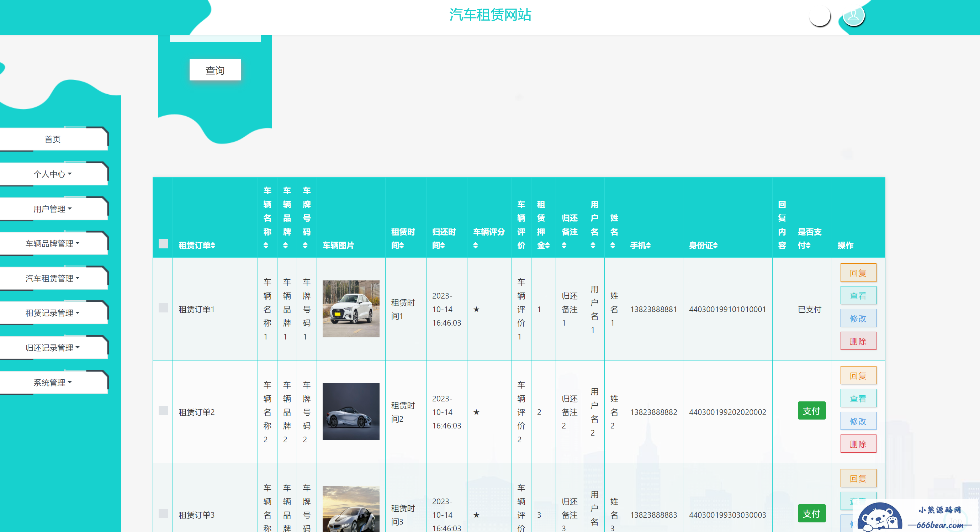Sort by 租赁订单 column arrows

click(x=213, y=246)
